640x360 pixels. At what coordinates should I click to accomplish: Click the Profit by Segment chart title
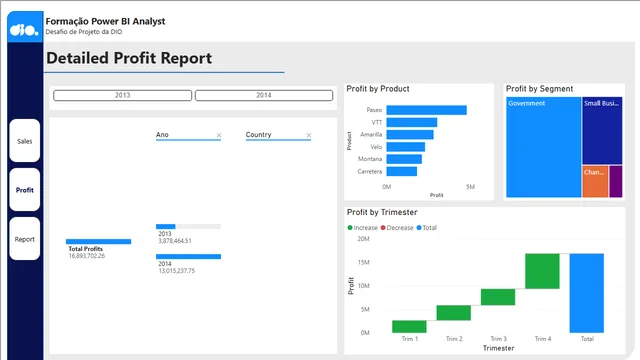540,89
